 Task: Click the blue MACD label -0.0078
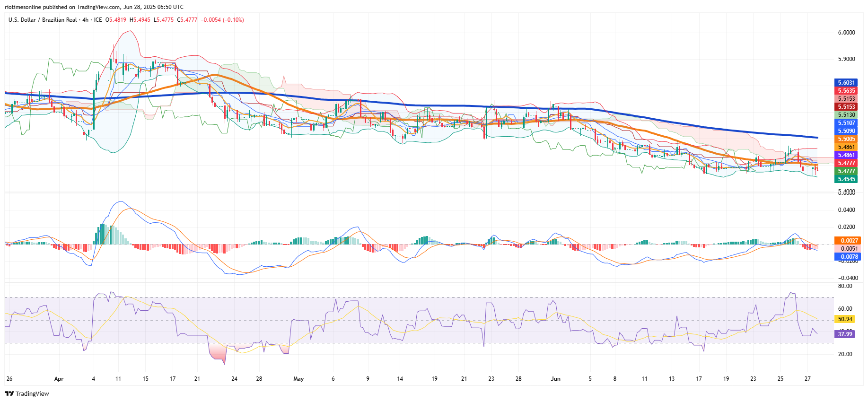[847, 257]
